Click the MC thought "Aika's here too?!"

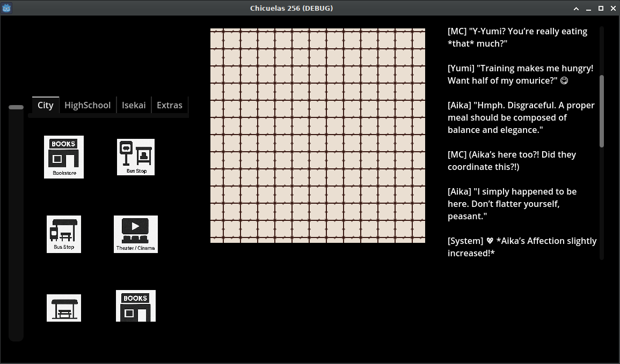click(512, 160)
